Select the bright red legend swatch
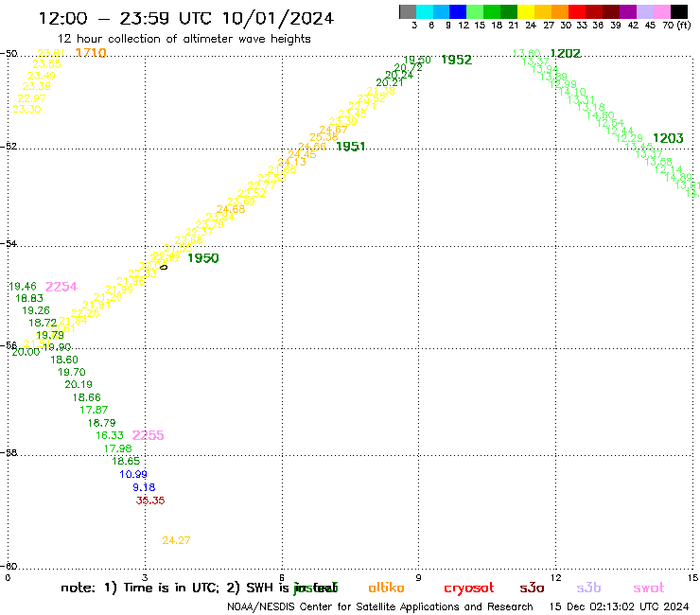The image size is (700, 615). (x=577, y=11)
